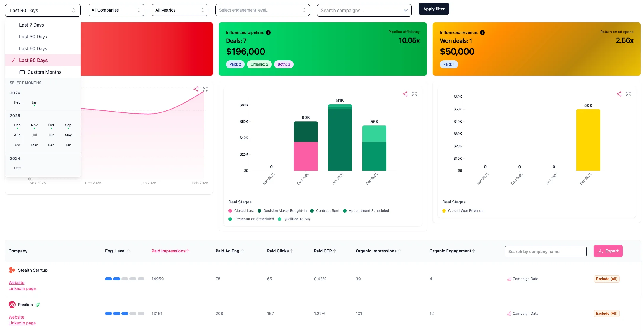Viewport: 644px width, 333px height.
Task: Click the calendar icon next to Custom Months
Action: (x=22, y=72)
